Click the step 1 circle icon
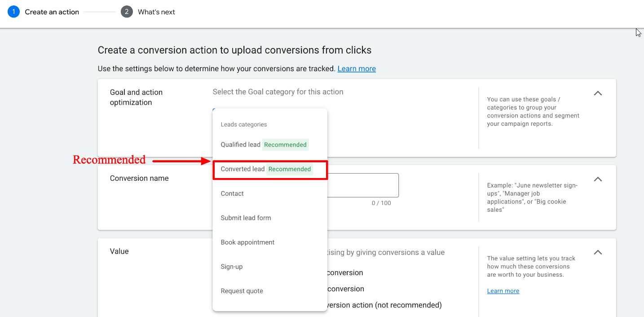 pos(13,12)
